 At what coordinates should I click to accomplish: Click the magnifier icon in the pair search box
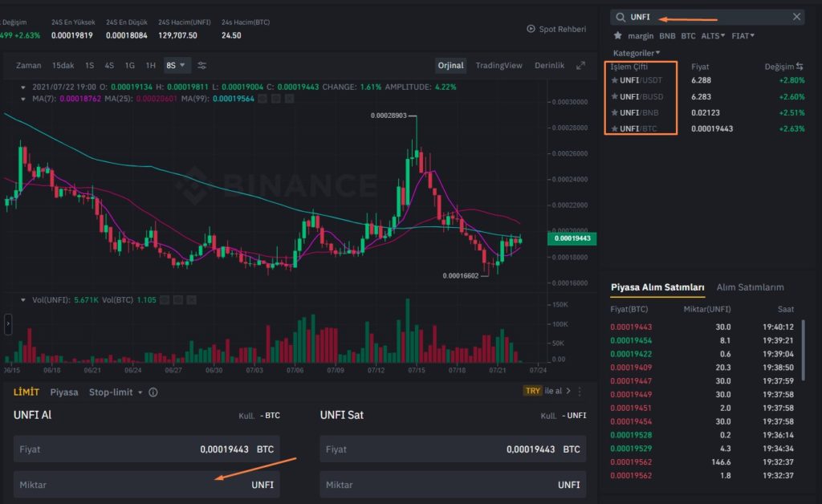(x=621, y=18)
